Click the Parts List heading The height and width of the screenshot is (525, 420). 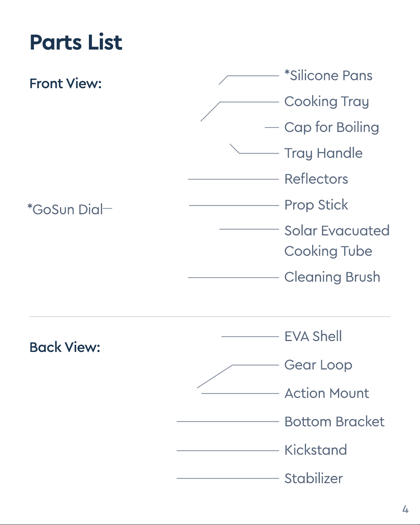[76, 42]
